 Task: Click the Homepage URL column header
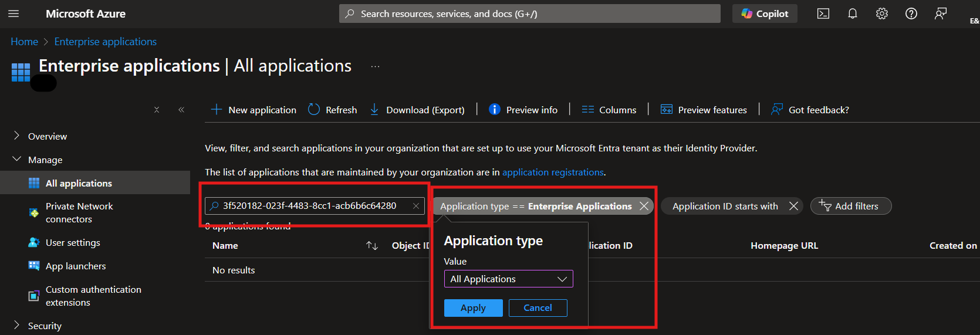click(784, 245)
